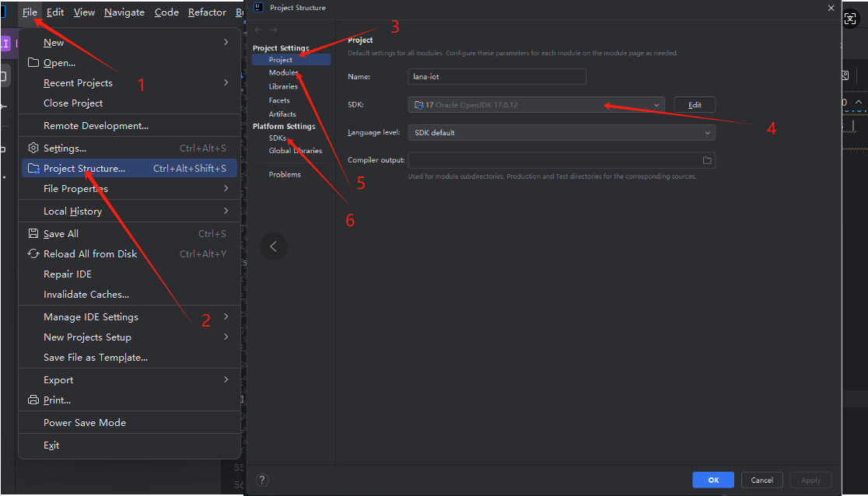Click the round left chevron overlay button
The width and height of the screenshot is (868, 496).
point(273,246)
